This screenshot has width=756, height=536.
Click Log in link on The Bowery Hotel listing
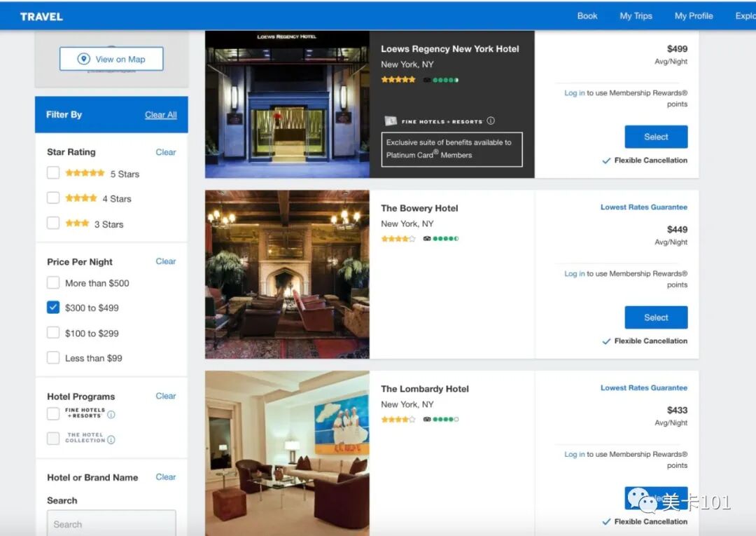575,273
